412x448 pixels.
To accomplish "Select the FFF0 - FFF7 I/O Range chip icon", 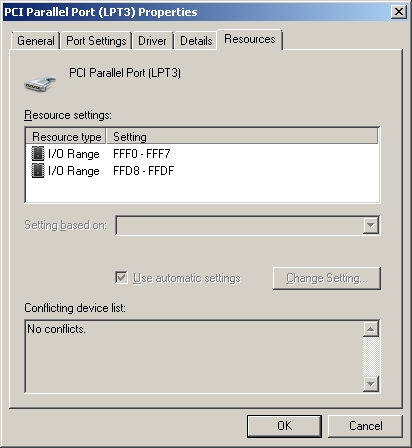I will 38,154.
